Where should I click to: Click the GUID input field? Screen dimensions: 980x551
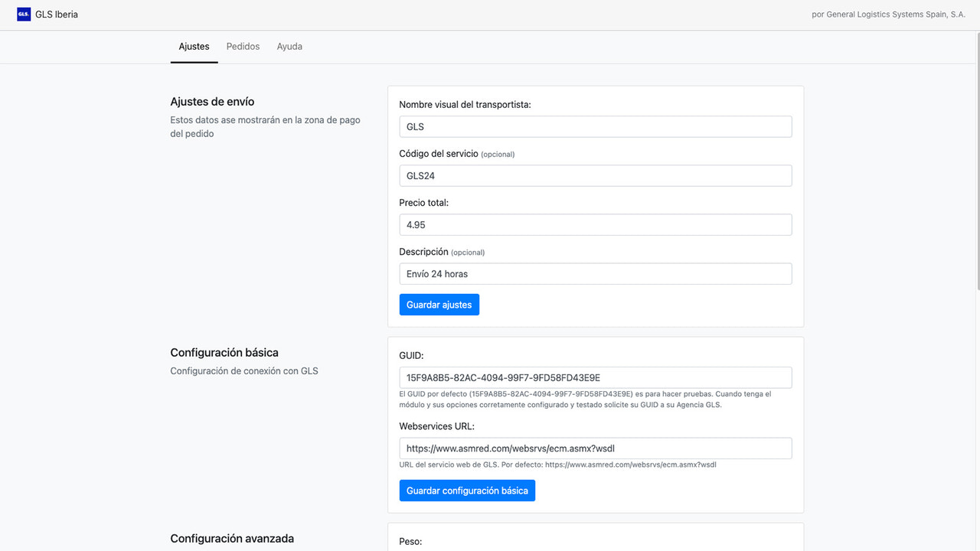tap(596, 377)
